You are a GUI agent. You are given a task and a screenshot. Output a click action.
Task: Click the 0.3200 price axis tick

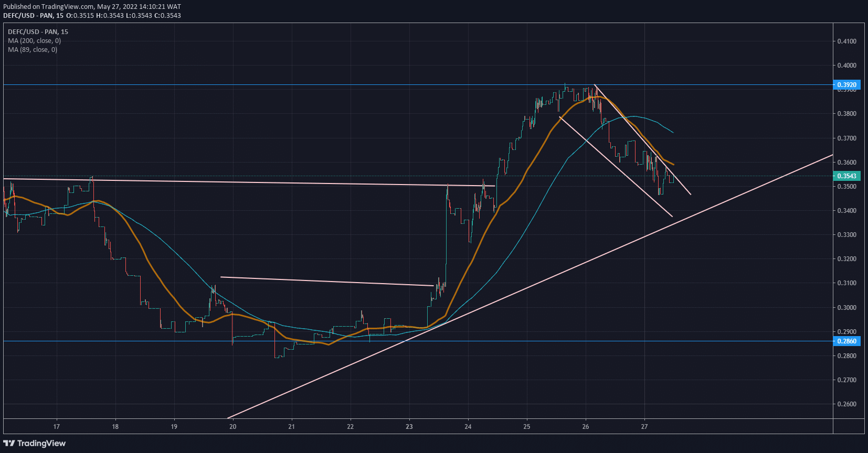coord(846,259)
